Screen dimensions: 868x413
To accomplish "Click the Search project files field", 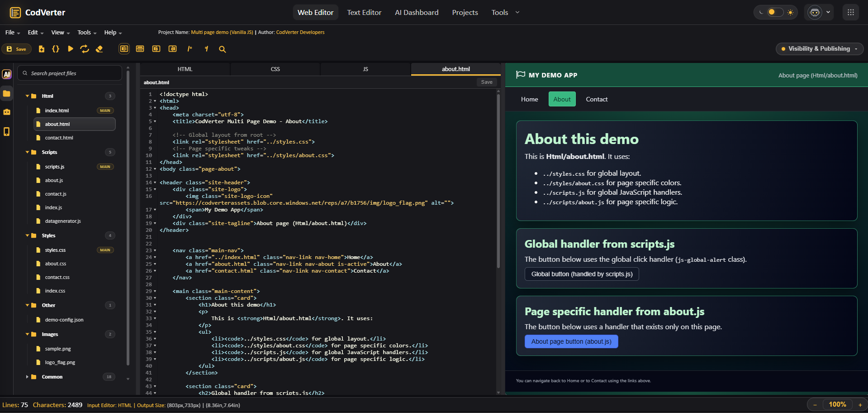I will pyautogui.click(x=70, y=73).
